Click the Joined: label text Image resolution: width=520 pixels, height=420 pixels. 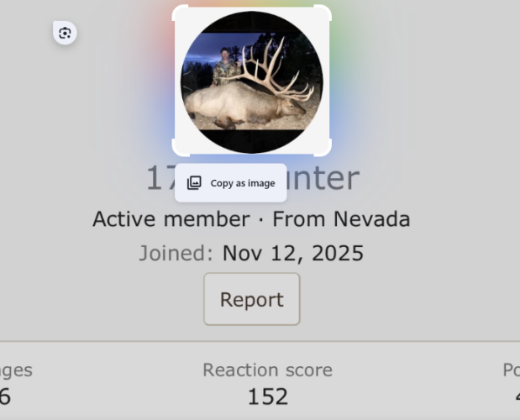point(176,253)
